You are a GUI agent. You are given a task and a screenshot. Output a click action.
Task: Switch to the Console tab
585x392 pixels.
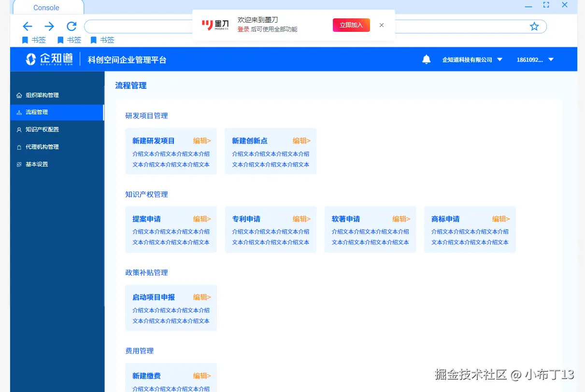click(46, 8)
